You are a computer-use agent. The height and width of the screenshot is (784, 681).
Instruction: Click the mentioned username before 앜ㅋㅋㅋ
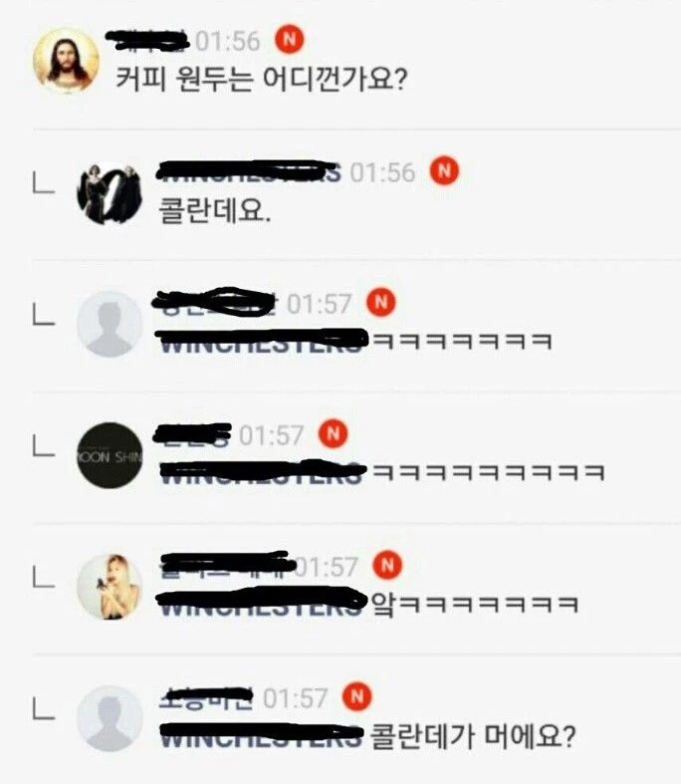pos(260,603)
